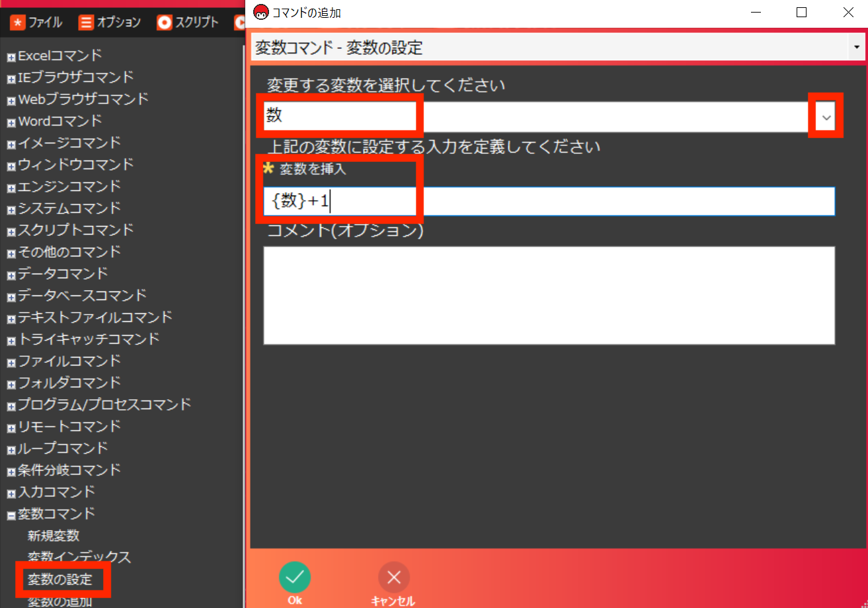Click the circle icon beside スクリプト
Image resolution: width=868 pixels, height=608 pixels.
[x=164, y=22]
